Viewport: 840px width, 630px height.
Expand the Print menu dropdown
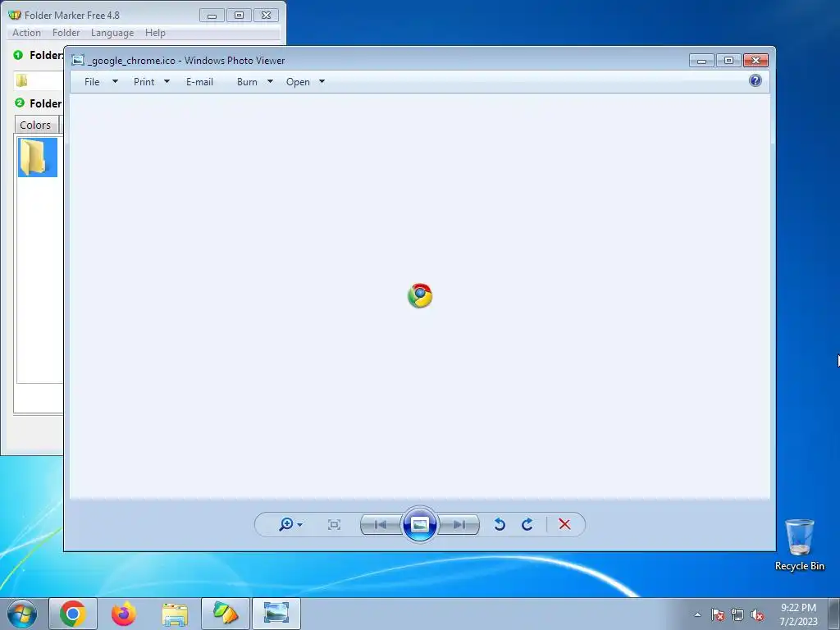[167, 81]
